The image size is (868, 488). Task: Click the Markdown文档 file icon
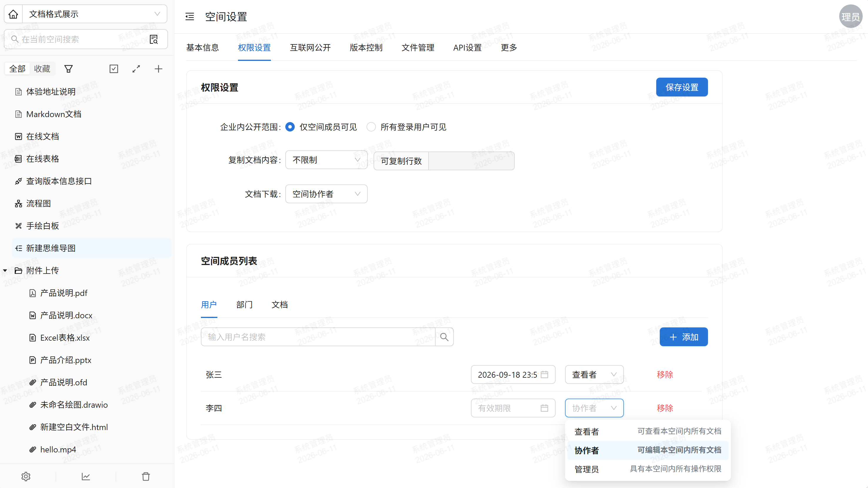[19, 114]
